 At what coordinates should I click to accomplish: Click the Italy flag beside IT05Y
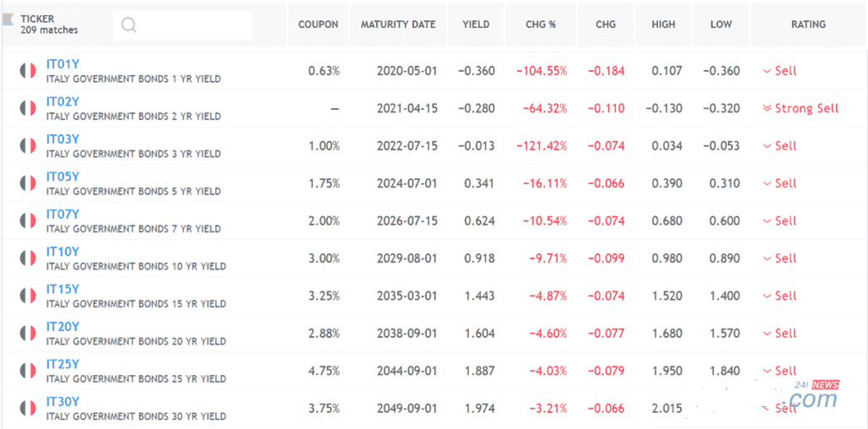click(x=28, y=183)
